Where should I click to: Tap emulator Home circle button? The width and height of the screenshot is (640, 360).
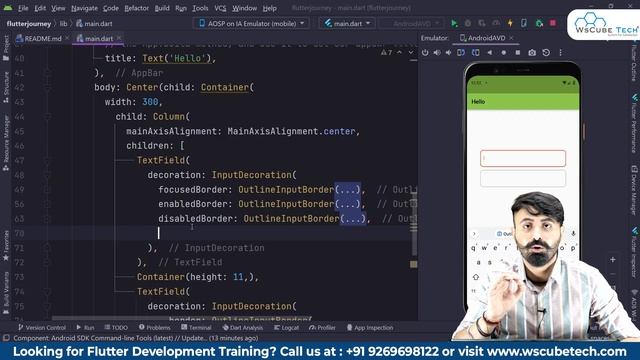coord(504,53)
